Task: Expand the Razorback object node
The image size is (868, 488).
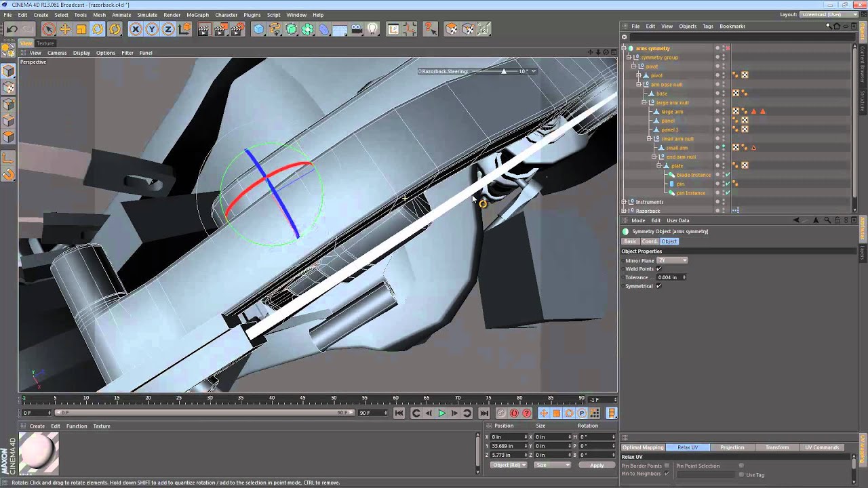Action: point(624,211)
